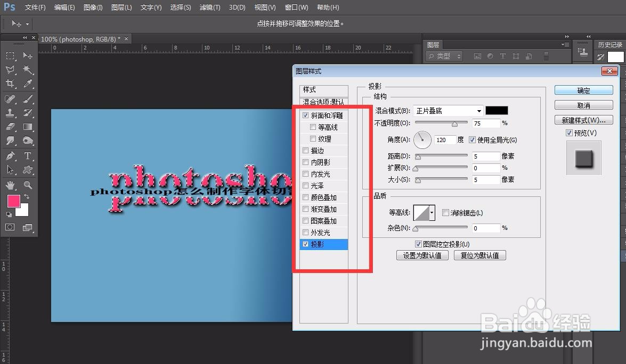
Task: Select the Eyedropper tool
Action: pos(28,84)
